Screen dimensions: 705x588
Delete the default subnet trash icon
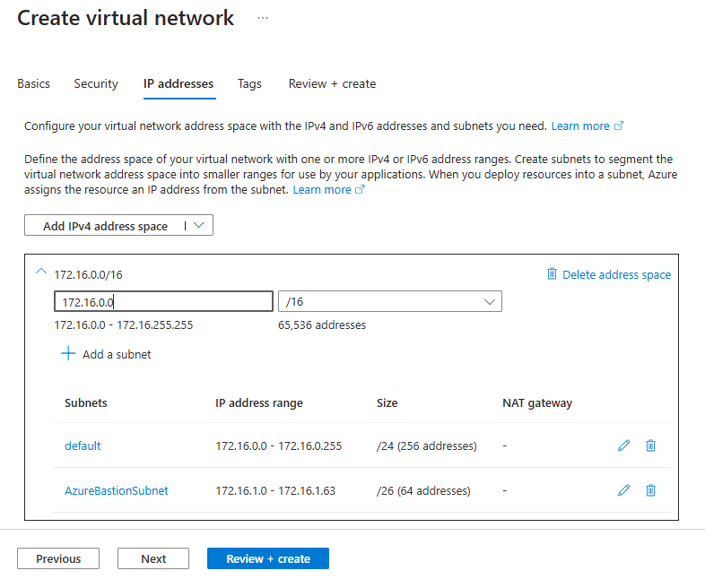coord(650,445)
